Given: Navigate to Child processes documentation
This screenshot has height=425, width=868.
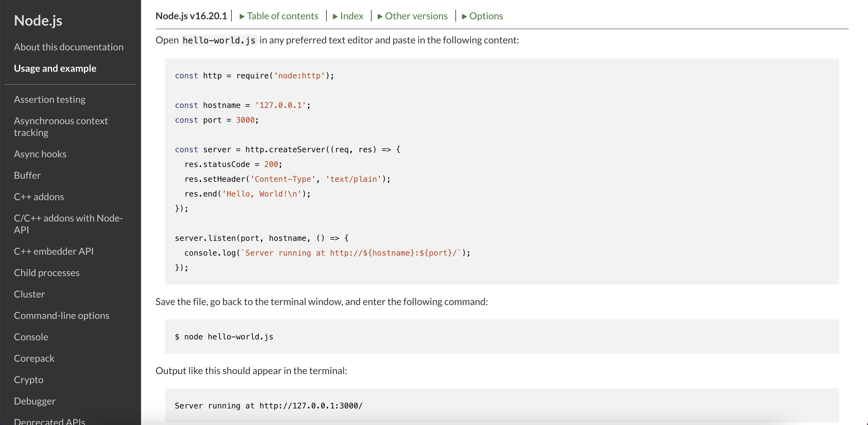Looking at the screenshot, I should point(46,273).
